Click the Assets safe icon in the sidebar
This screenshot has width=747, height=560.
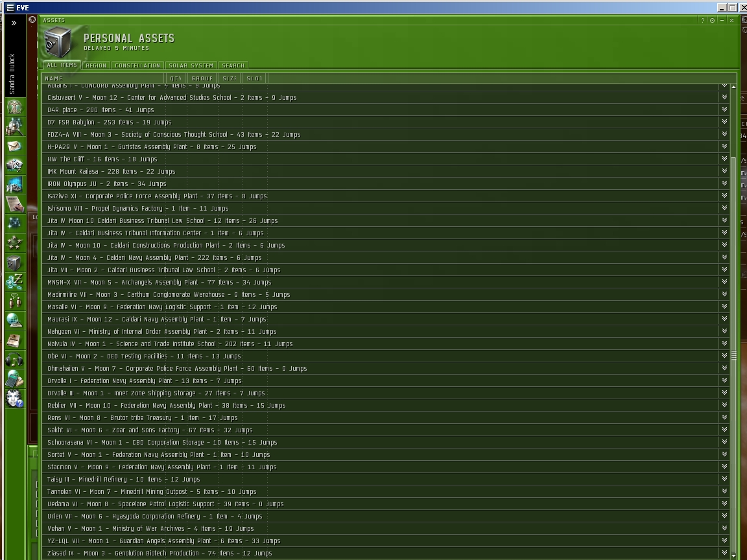[14, 262]
